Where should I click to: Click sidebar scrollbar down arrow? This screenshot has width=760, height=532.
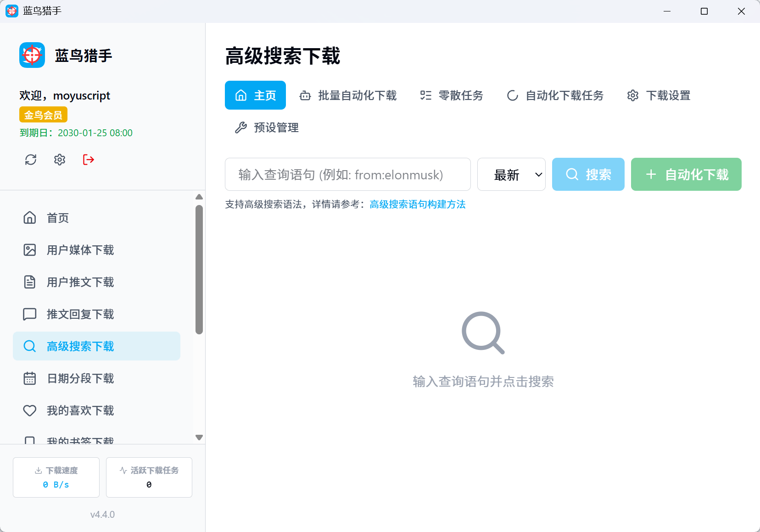pyautogui.click(x=199, y=438)
